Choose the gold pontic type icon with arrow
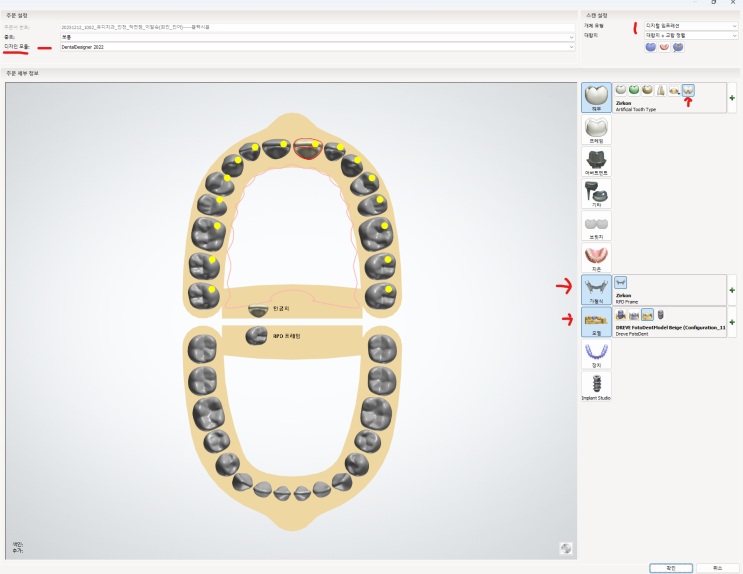The image size is (743, 574). (674, 90)
